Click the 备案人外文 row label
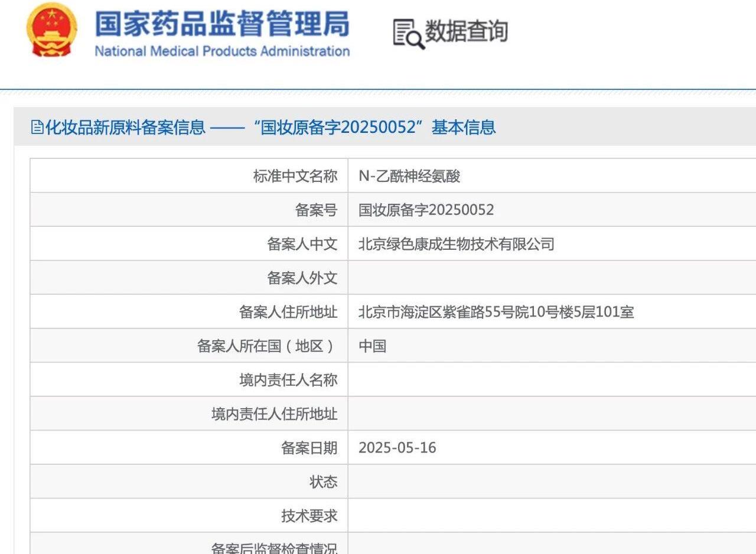Viewport: 756px width, 554px height. pyautogui.click(x=302, y=278)
